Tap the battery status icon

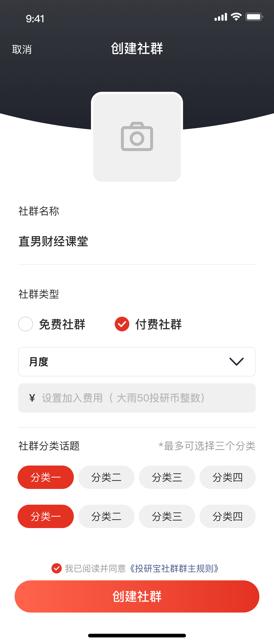click(x=254, y=17)
